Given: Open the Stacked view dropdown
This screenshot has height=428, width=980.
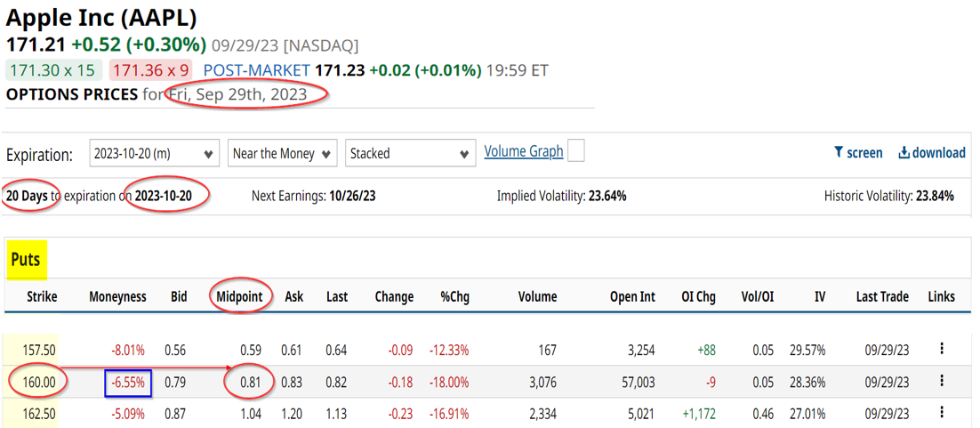Looking at the screenshot, I should coord(410,154).
